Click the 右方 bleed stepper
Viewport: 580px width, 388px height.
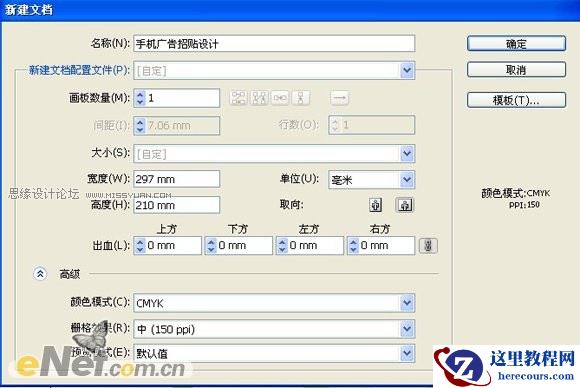pos(353,246)
